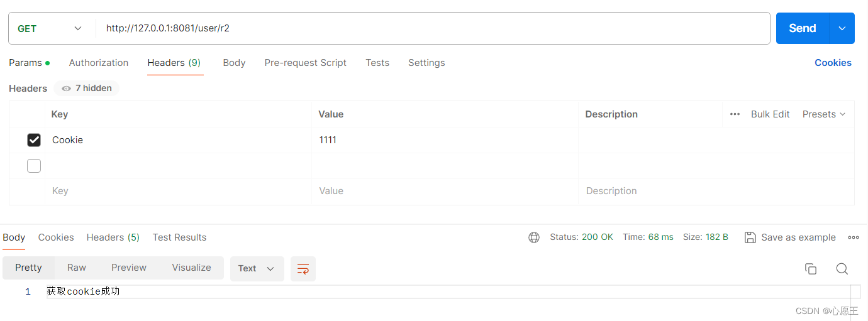
Task: Select Preview view mode
Action: 129,268
